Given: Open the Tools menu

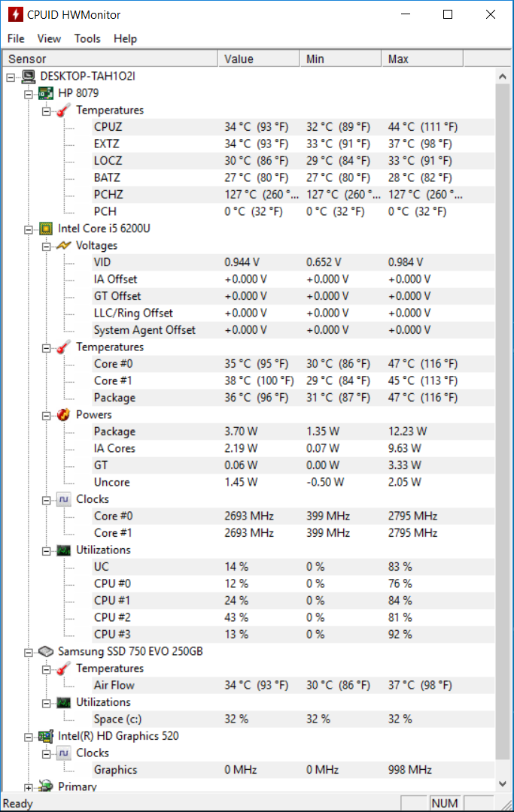Looking at the screenshot, I should click(x=87, y=39).
